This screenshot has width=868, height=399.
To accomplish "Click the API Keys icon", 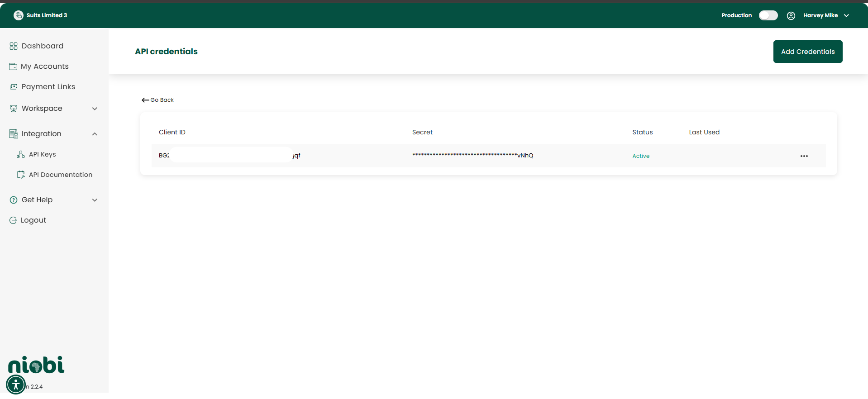I will (21, 154).
